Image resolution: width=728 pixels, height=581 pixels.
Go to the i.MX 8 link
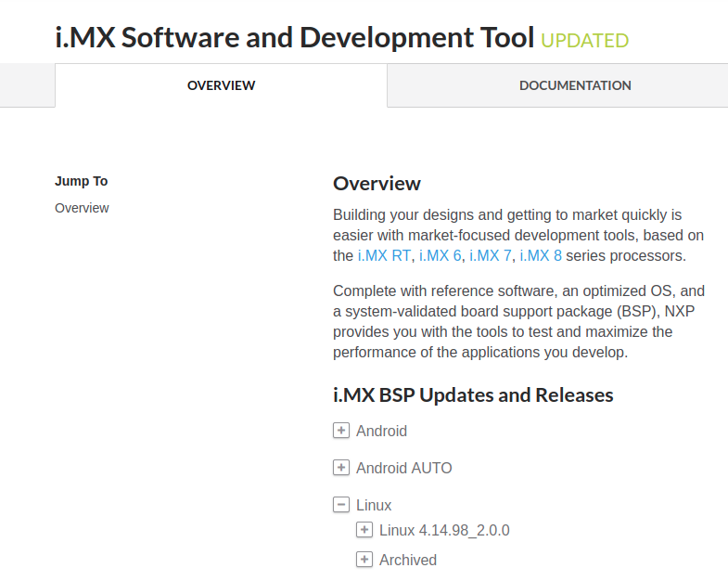[x=540, y=256]
